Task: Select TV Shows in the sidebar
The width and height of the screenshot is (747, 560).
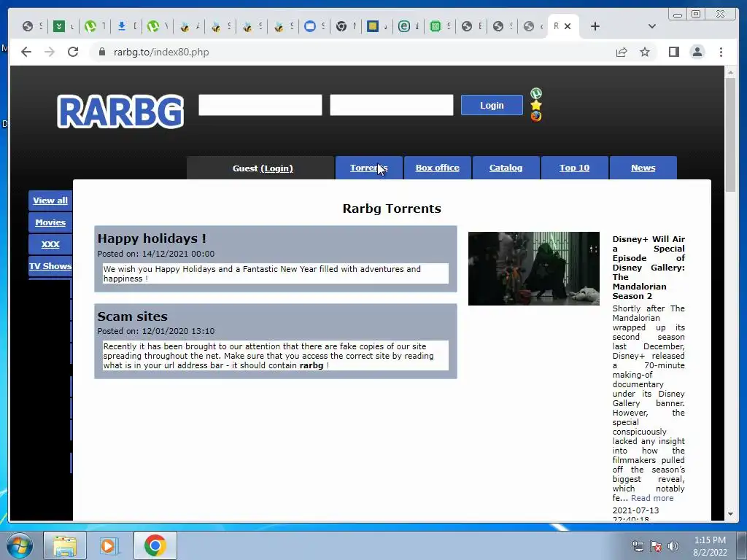Action: click(50, 265)
